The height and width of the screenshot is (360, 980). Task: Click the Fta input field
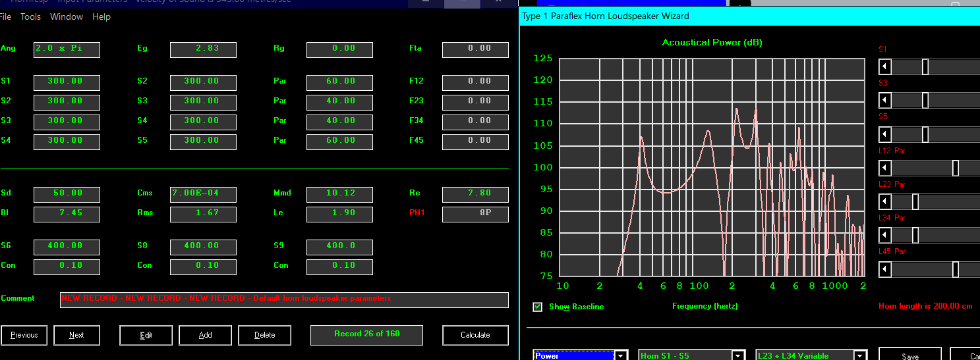(475, 49)
